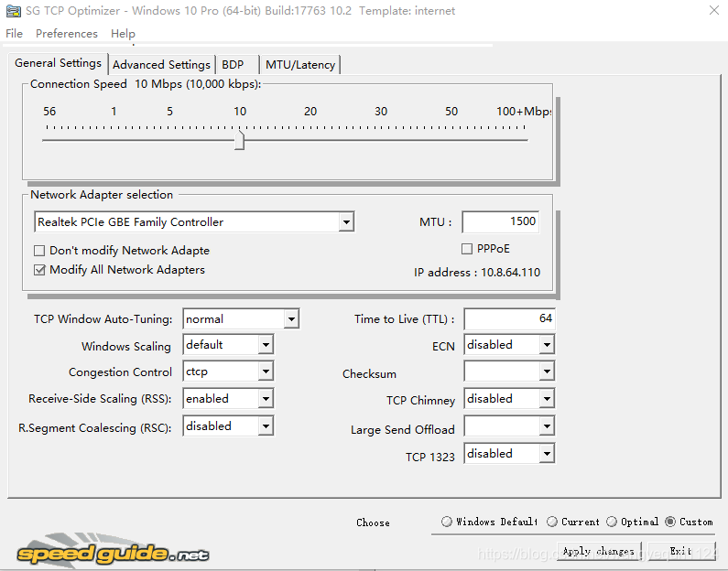The image size is (728, 571).
Task: Click the Connection Speed slider thumb
Action: click(239, 140)
